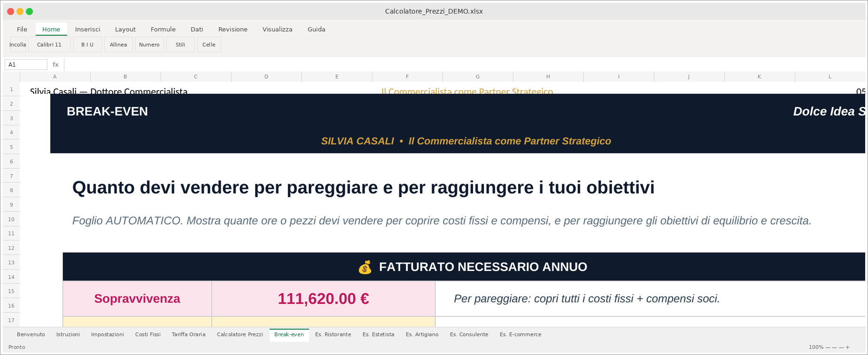Viewport: 868px width, 355px height.
Task: Select row 9 header
Action: click(11, 205)
